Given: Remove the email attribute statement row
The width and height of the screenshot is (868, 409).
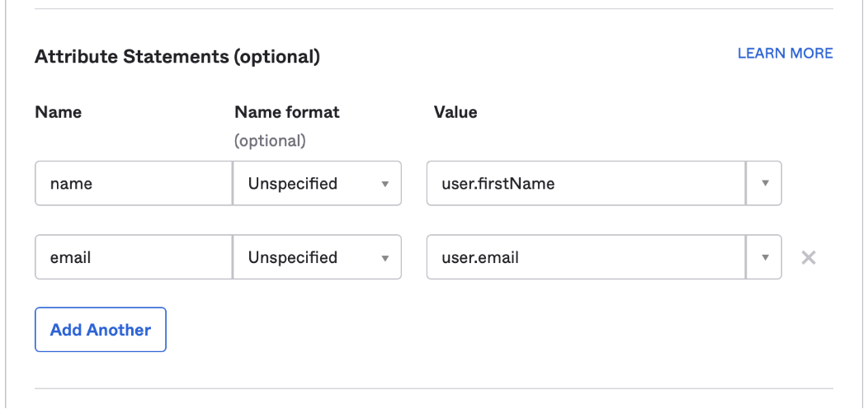Looking at the screenshot, I should [x=809, y=257].
